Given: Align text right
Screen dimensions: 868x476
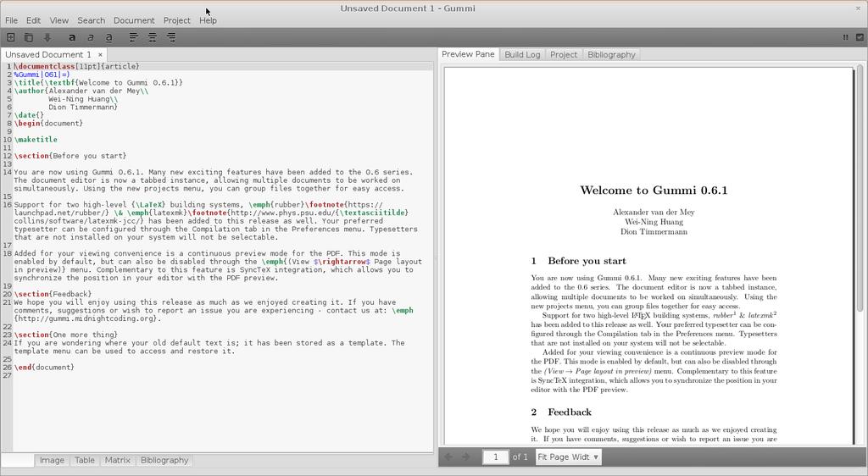Looking at the screenshot, I should [x=171, y=37].
